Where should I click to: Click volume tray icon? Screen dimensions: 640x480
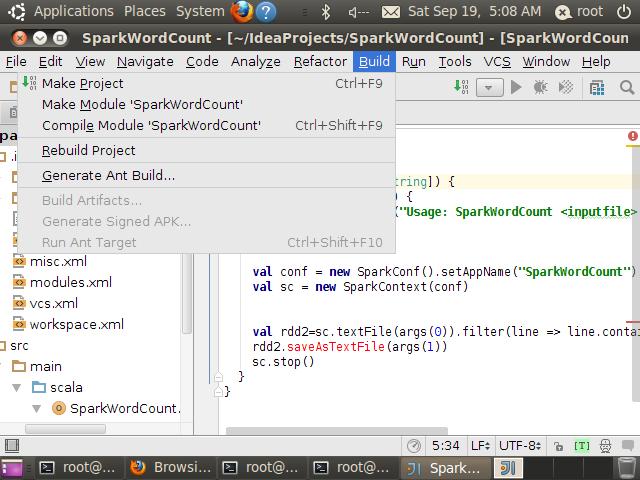click(x=358, y=12)
